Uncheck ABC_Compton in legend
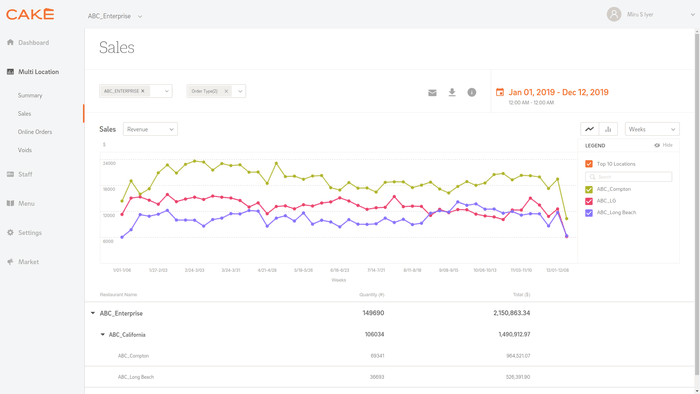700x394 pixels. click(589, 189)
